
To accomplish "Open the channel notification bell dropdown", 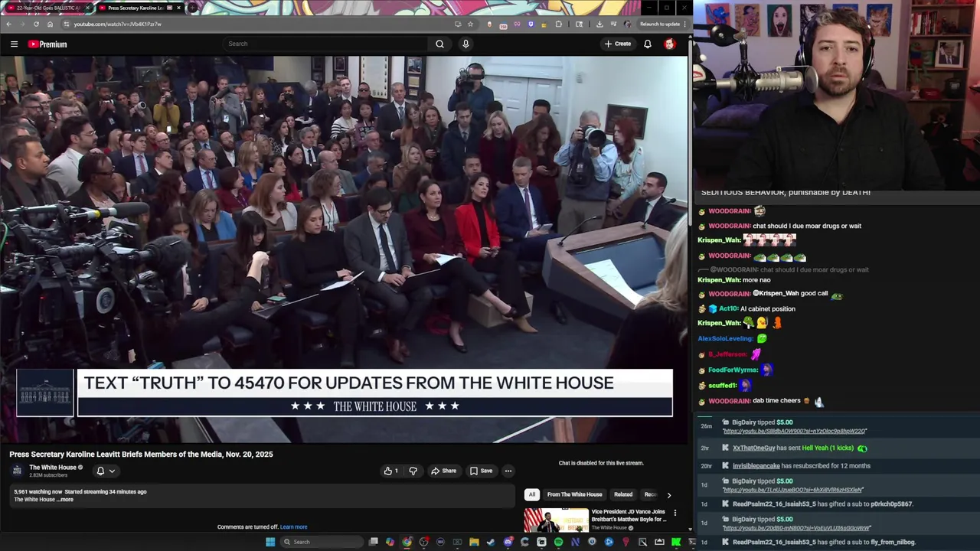I will pyautogui.click(x=105, y=471).
